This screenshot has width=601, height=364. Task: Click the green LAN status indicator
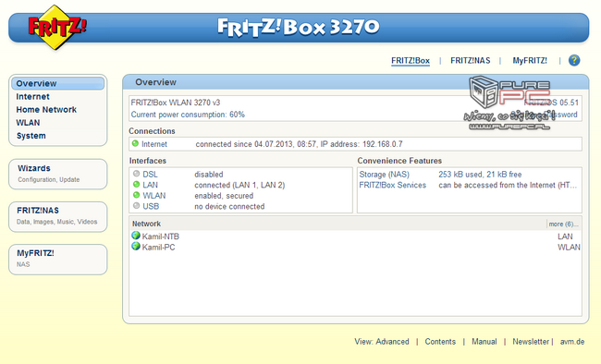pos(137,184)
